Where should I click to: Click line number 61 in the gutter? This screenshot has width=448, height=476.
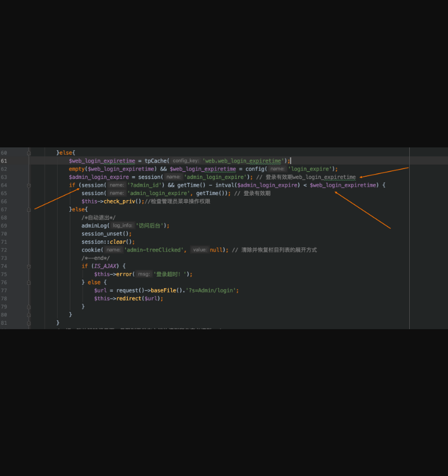4,161
